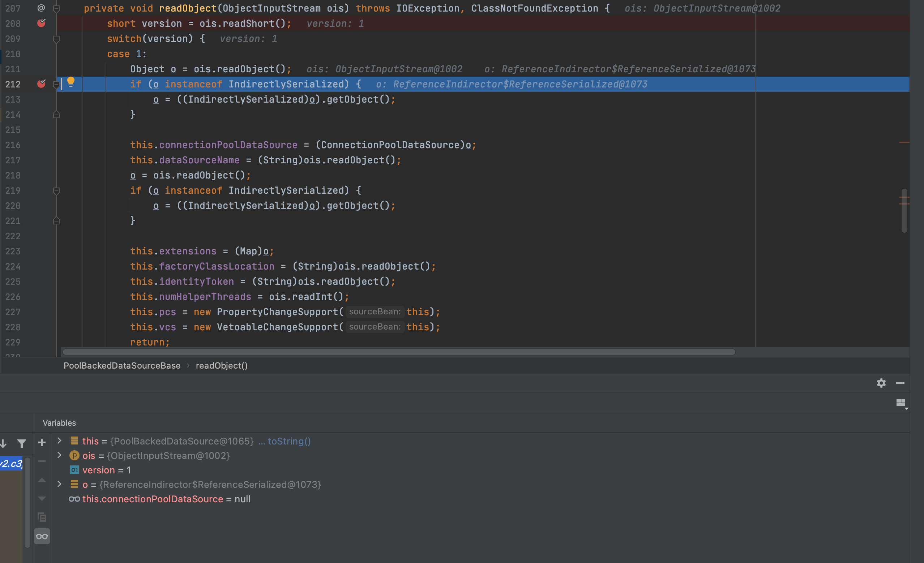The image size is (924, 563).
Task: Click the return statement on line 229
Action: 150,342
